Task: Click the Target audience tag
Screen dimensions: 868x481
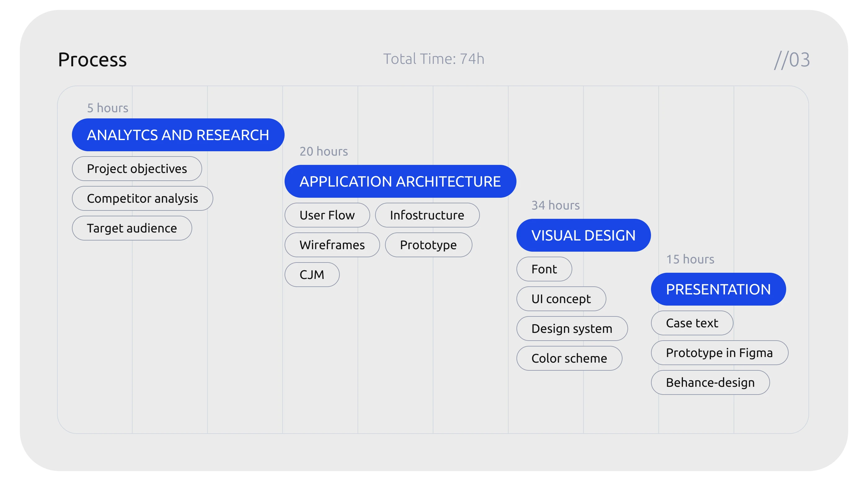Action: 132,228
